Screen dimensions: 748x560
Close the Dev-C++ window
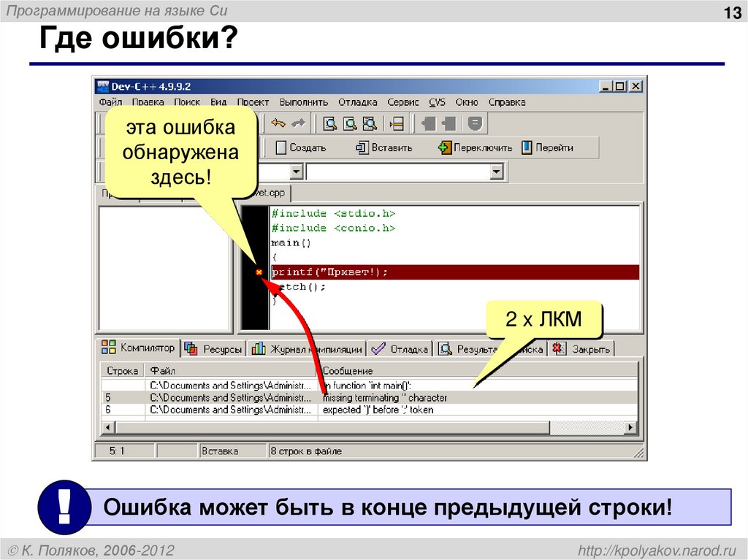click(x=636, y=86)
